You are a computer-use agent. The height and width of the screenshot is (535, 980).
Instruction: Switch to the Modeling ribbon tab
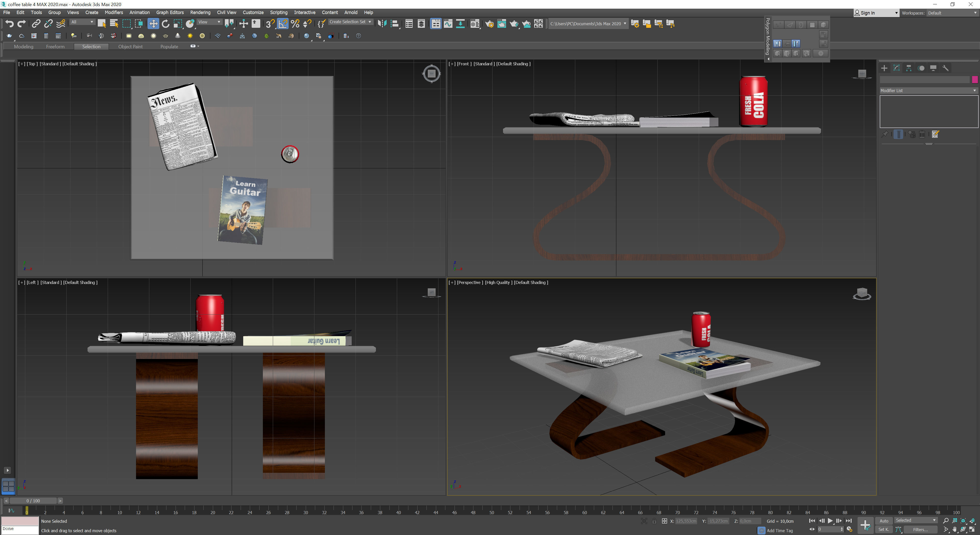pyautogui.click(x=23, y=46)
